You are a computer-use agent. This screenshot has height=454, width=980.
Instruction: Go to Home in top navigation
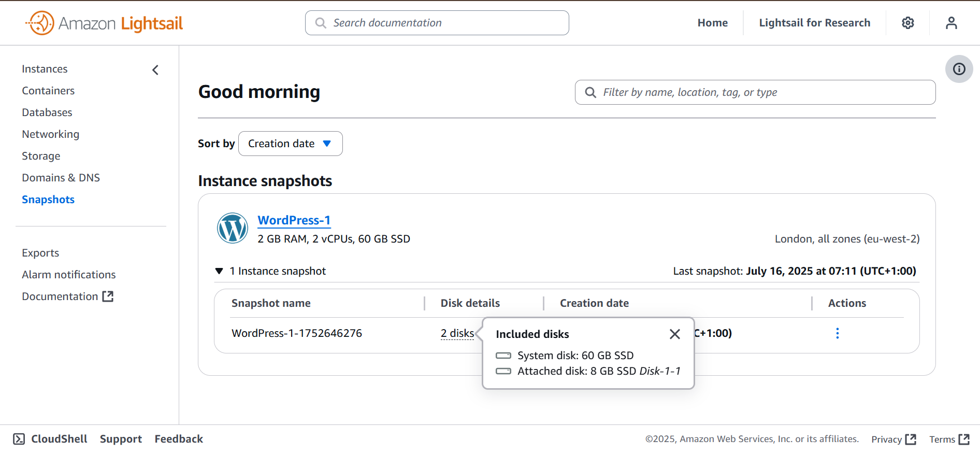point(713,23)
